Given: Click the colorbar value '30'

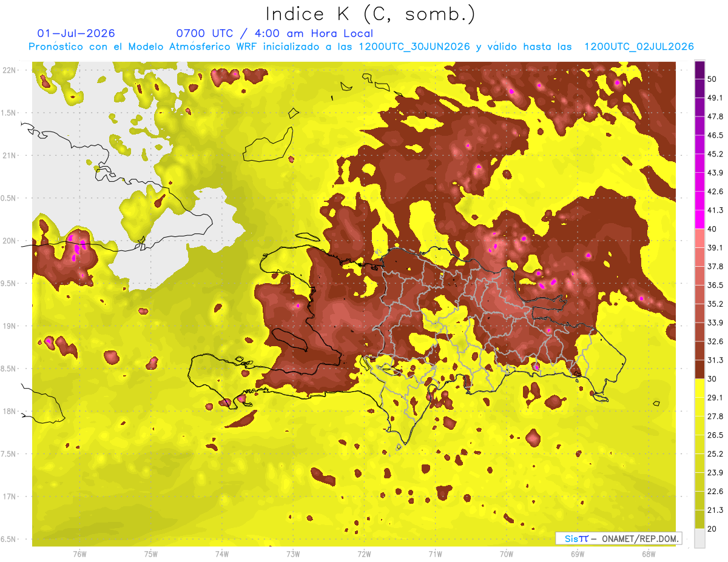Looking at the screenshot, I should (713, 379).
